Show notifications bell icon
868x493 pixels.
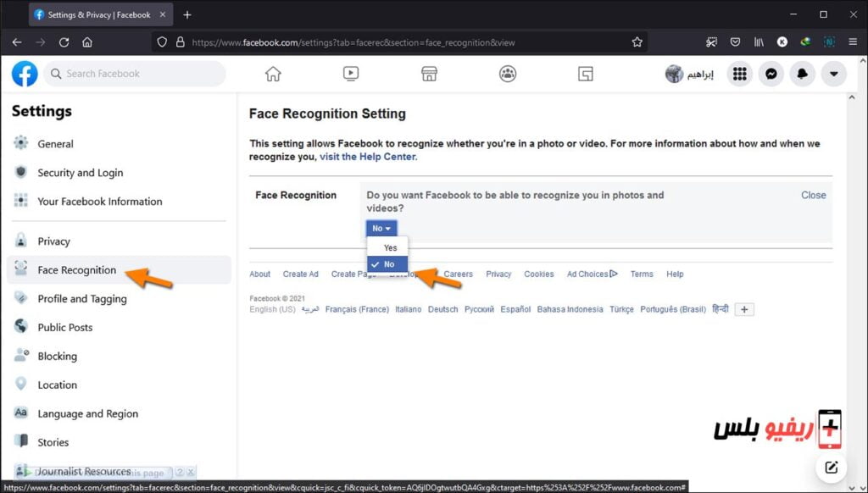[x=802, y=75]
